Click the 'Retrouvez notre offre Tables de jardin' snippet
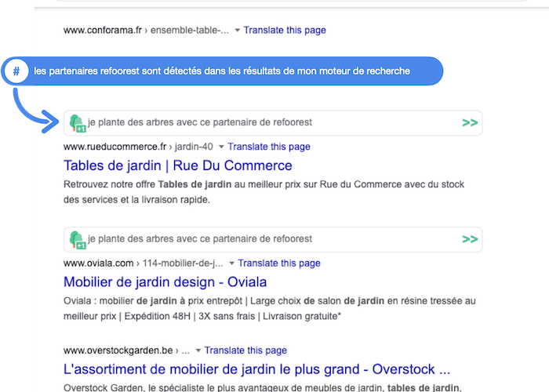 click(264, 192)
